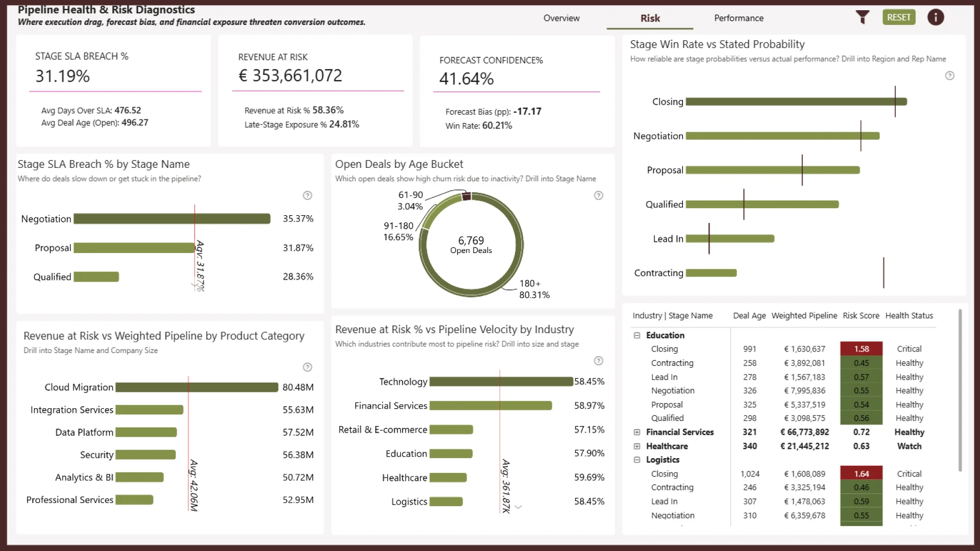Click help icon on Industry velocity chart
The width and height of the screenshot is (980, 551).
[x=598, y=361]
